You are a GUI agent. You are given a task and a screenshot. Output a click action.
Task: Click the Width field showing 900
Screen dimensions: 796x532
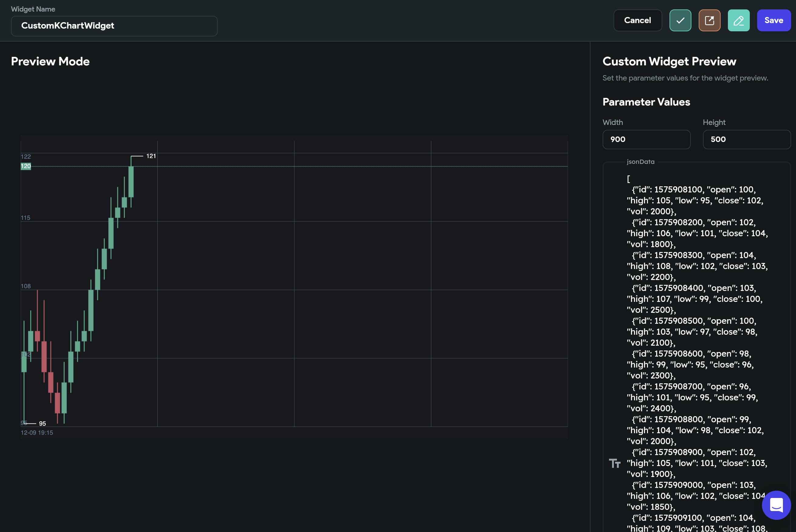646,140
